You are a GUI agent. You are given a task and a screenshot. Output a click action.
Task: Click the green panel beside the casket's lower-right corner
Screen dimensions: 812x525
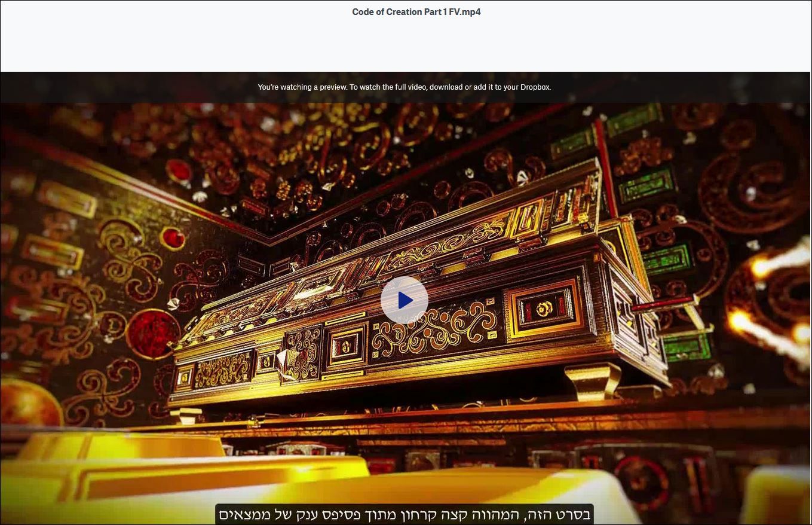click(687, 346)
